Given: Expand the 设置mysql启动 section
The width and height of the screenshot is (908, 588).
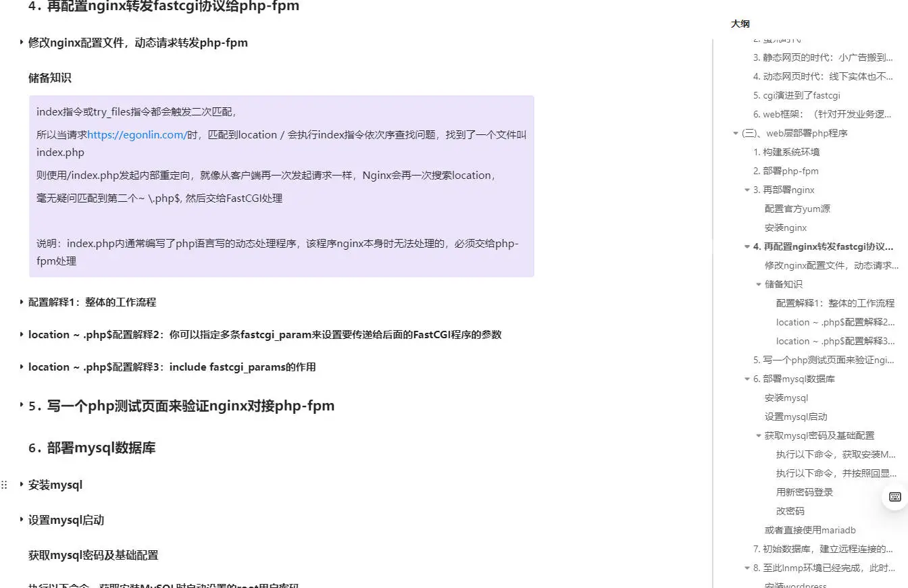Looking at the screenshot, I should coord(21,520).
